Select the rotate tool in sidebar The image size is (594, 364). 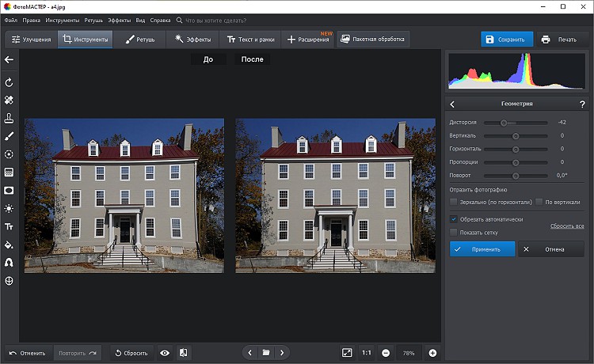click(x=9, y=82)
